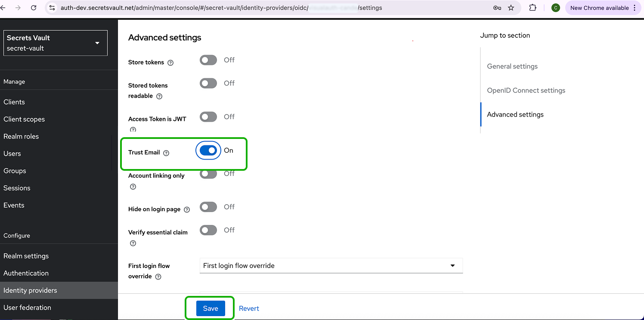The height and width of the screenshot is (320, 644).
Task: Enable the Store tokens toggle
Action: pyautogui.click(x=208, y=60)
